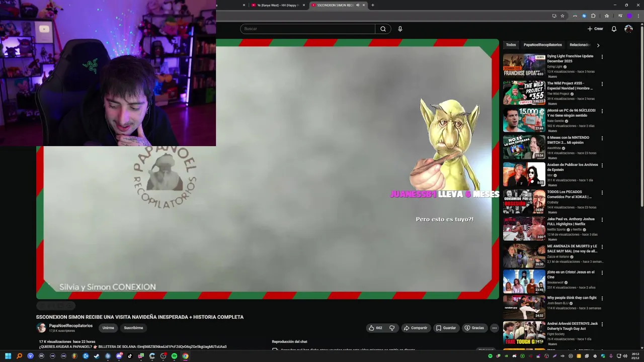Open options for Jake Paul vs. Anthony Joshua
This screenshot has height=362, width=644.
tap(602, 220)
